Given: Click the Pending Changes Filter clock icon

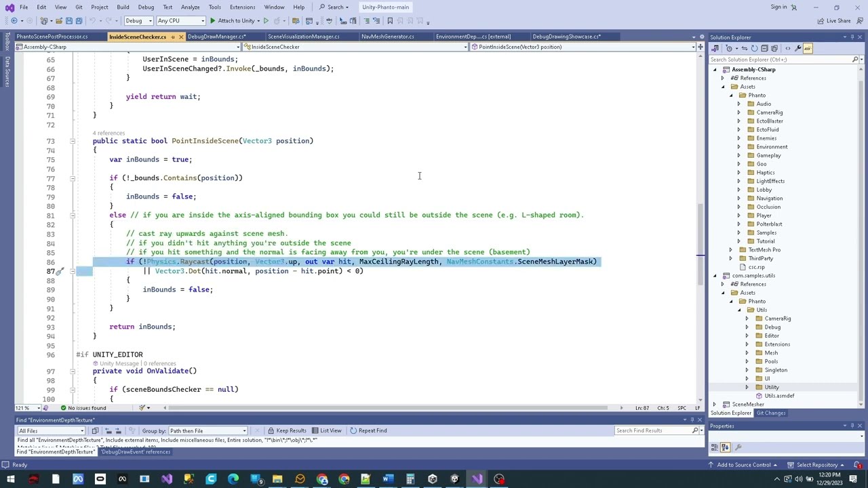Looking at the screenshot, I should [x=729, y=48].
